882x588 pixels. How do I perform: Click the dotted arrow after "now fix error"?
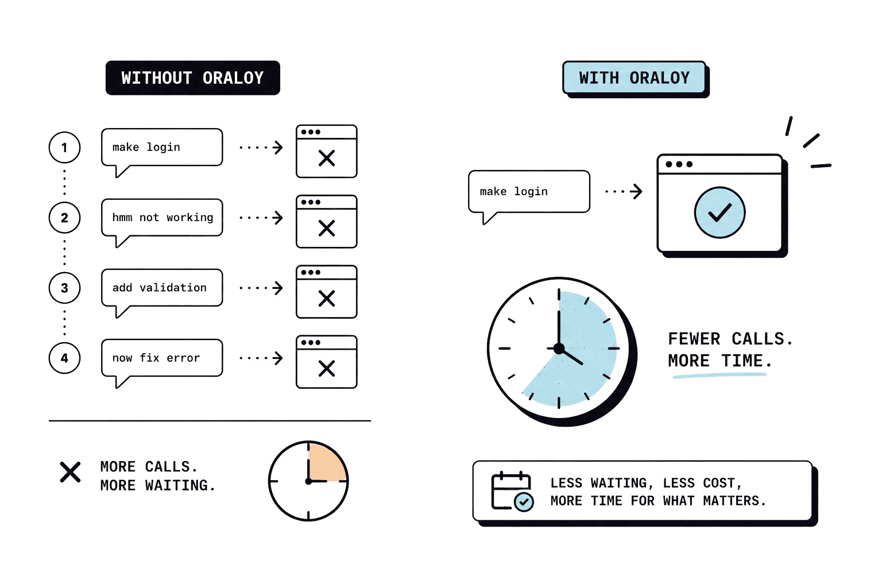[x=261, y=358]
